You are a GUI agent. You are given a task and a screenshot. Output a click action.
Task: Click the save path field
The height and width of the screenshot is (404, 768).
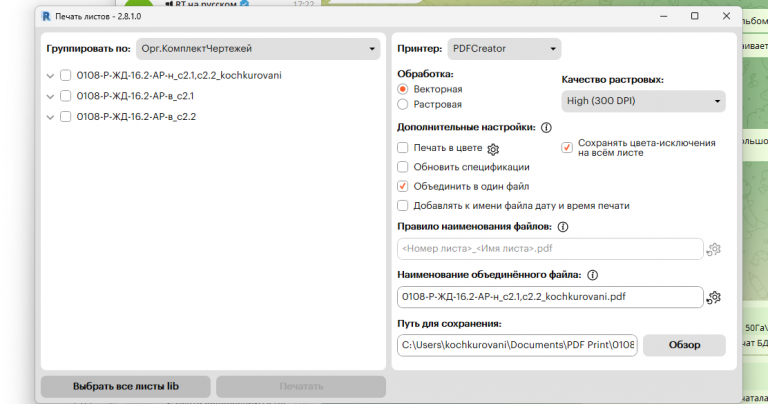click(x=517, y=345)
